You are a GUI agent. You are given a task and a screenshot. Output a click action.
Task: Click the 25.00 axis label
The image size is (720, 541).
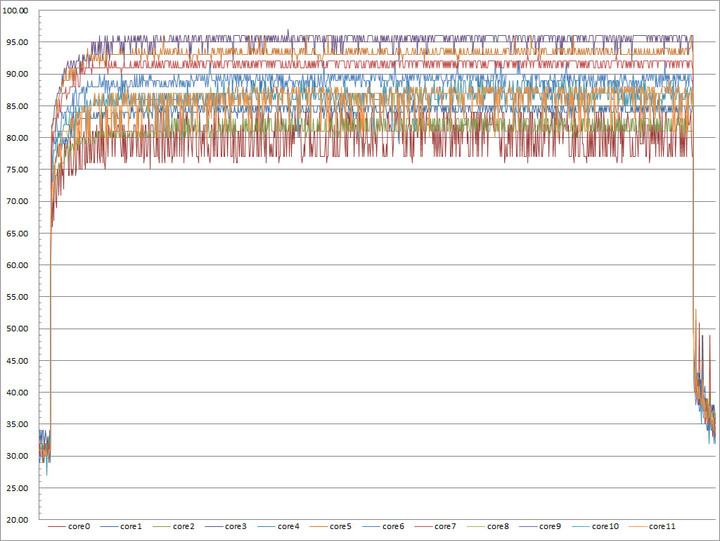[17, 488]
